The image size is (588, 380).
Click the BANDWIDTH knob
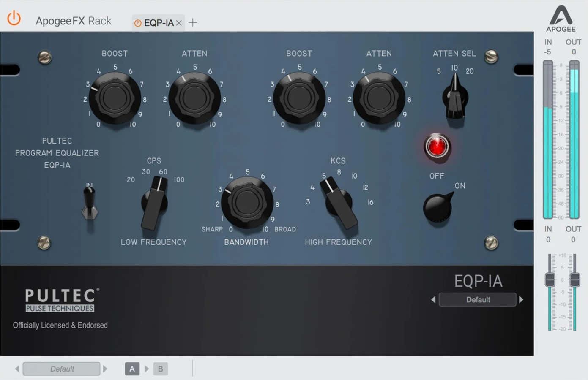click(x=247, y=203)
